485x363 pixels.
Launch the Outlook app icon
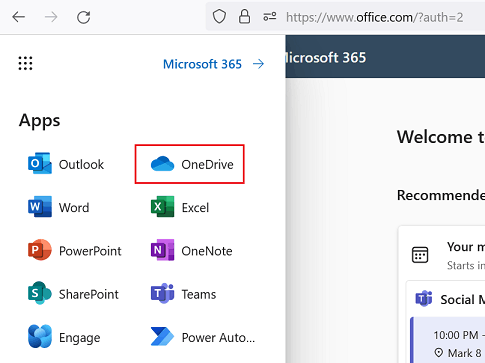(40, 163)
